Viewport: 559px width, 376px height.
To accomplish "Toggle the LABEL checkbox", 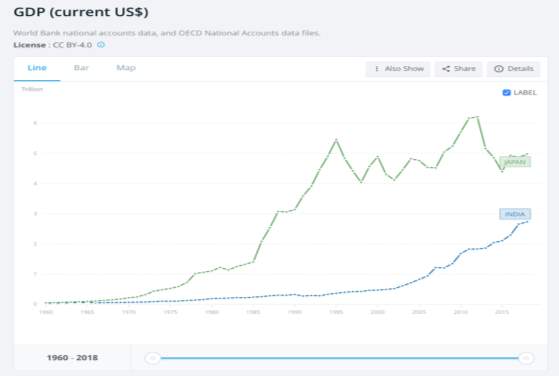I will (x=506, y=93).
